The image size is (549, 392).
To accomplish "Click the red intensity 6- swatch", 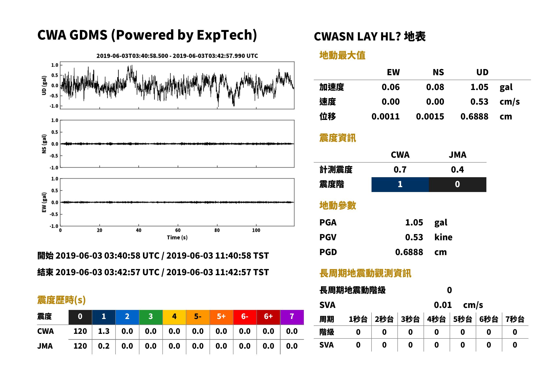I will tap(245, 317).
